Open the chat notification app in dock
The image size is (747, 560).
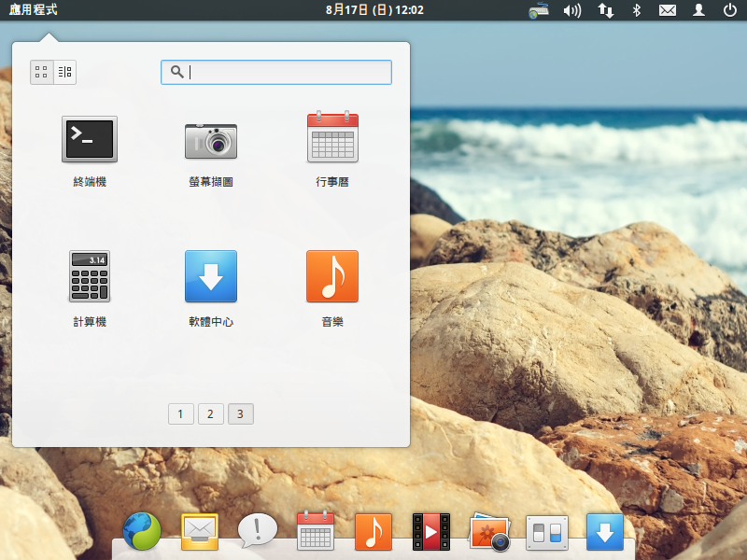(258, 531)
